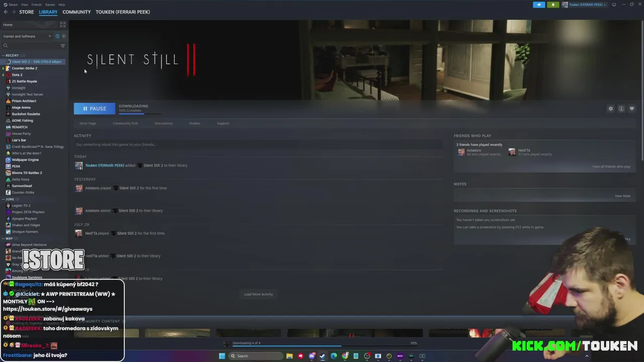Open Big Picture mode monitor icon

coord(614,5)
